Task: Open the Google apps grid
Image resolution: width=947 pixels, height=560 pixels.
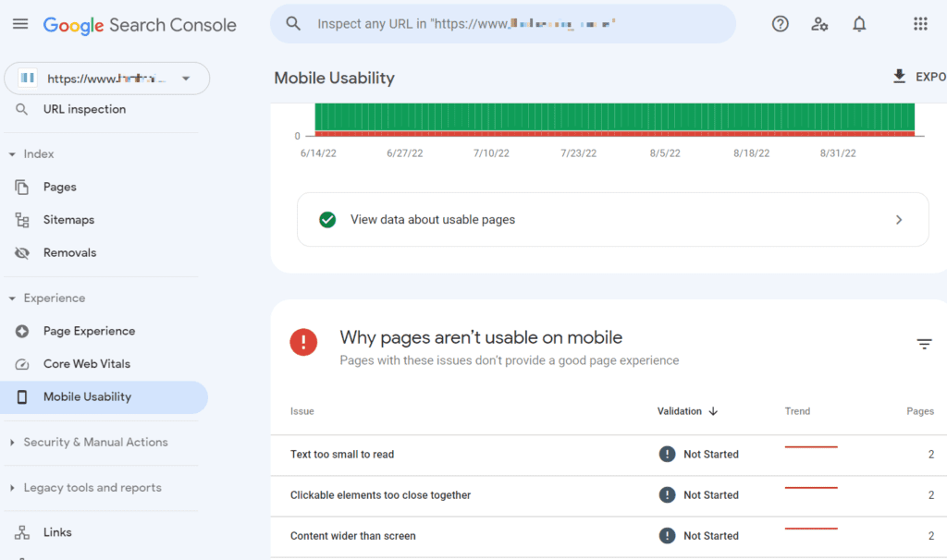Action: point(920,23)
